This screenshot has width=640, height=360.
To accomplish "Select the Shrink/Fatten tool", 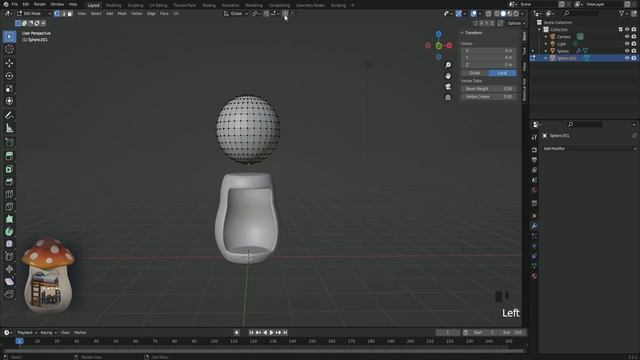I will pyautogui.click(x=9, y=269).
